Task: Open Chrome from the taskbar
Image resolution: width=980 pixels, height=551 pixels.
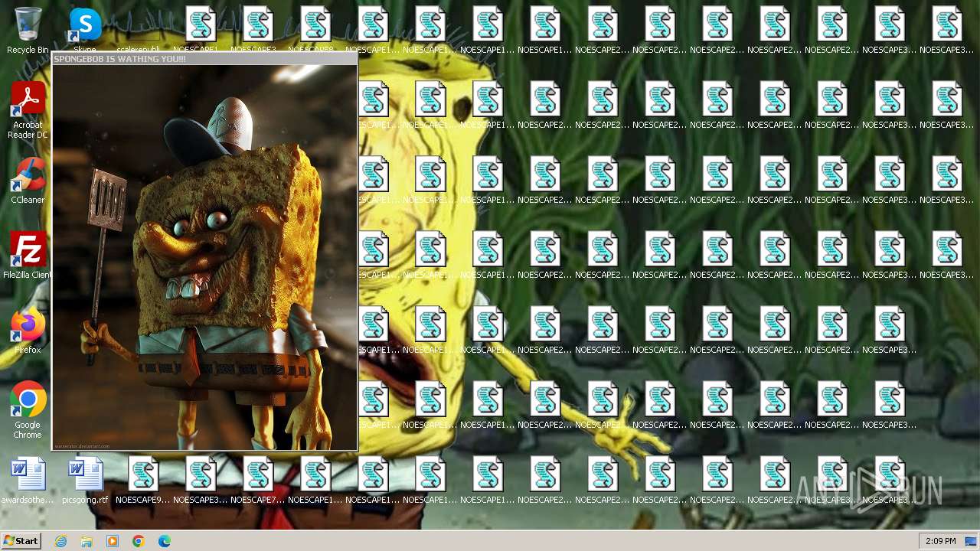Action: pyautogui.click(x=139, y=541)
